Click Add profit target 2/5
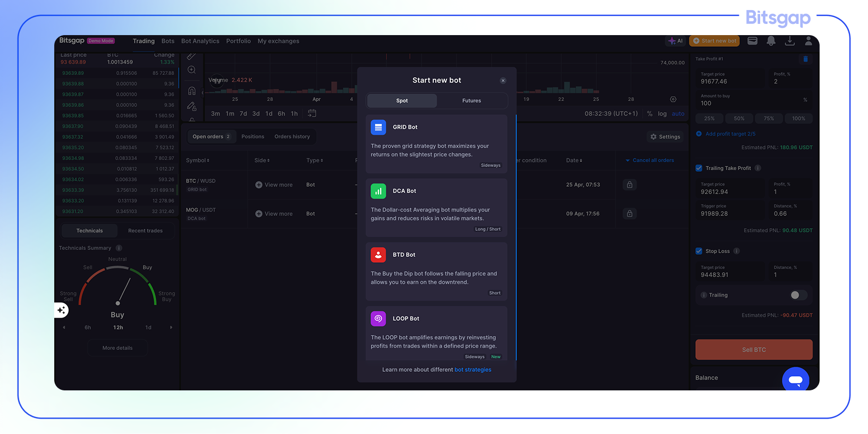868x434 pixels. coord(726,134)
